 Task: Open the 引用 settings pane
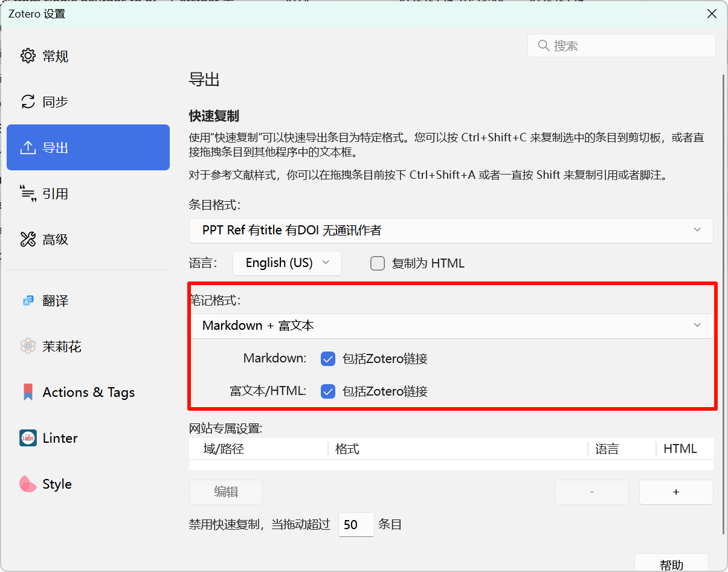[88, 193]
